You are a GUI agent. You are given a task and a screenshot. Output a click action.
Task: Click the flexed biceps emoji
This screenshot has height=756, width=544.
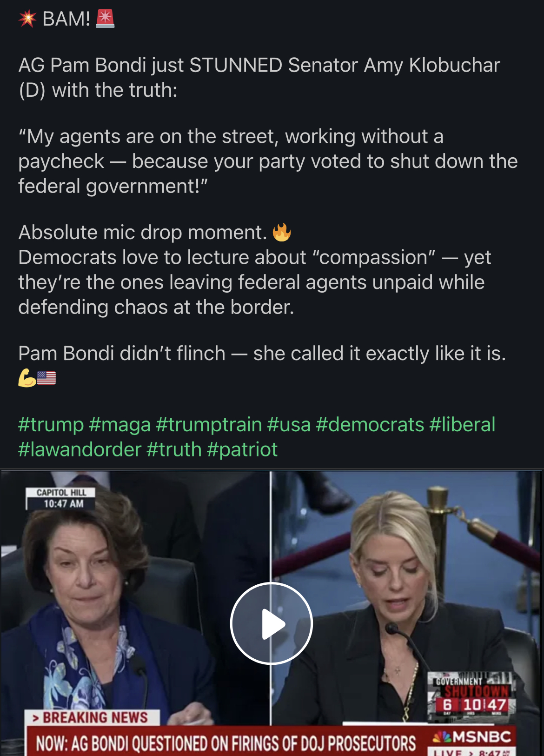coord(27,378)
